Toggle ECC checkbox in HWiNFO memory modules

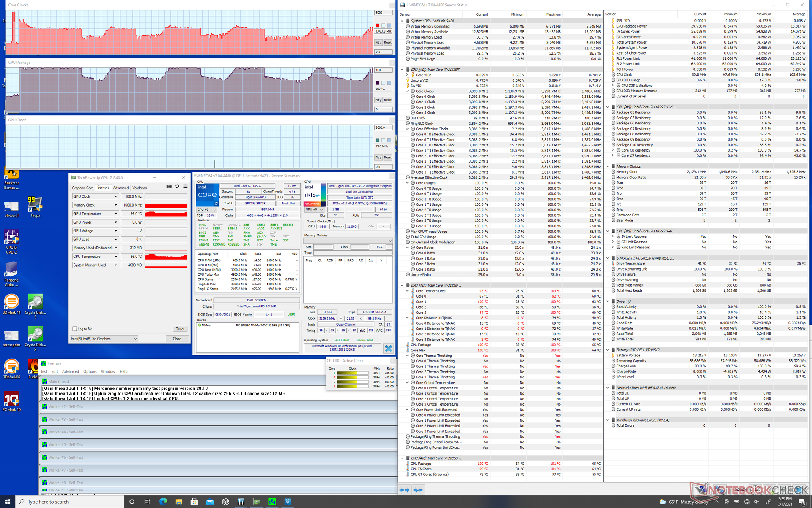[389, 247]
